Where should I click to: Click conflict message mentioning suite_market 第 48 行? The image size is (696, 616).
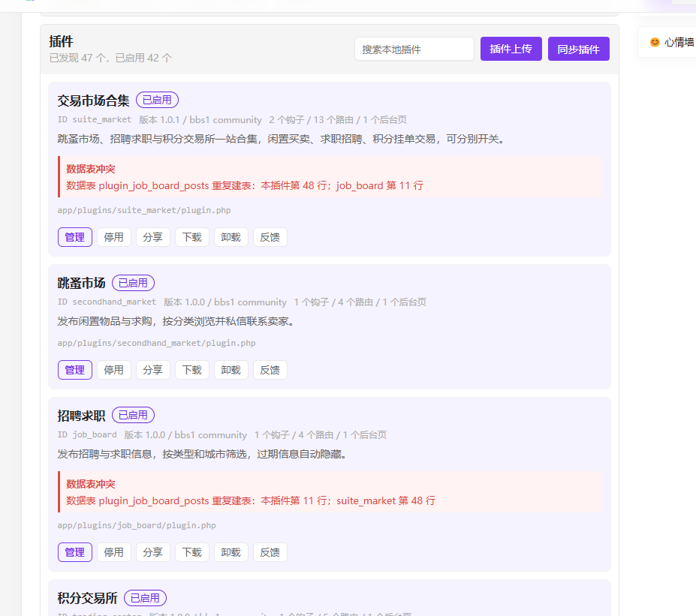click(251, 500)
